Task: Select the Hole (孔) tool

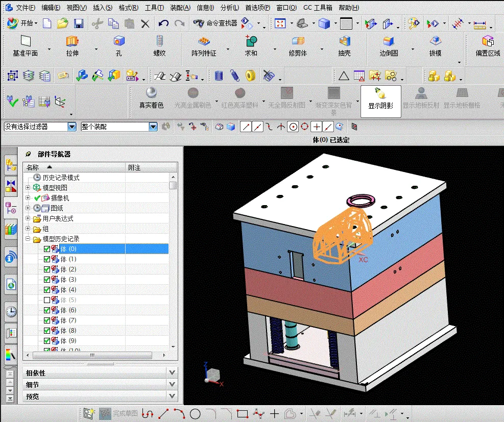Action: (119, 46)
